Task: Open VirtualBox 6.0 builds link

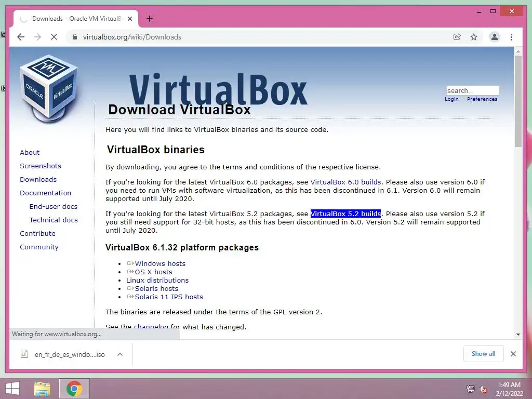Action: [x=345, y=182]
